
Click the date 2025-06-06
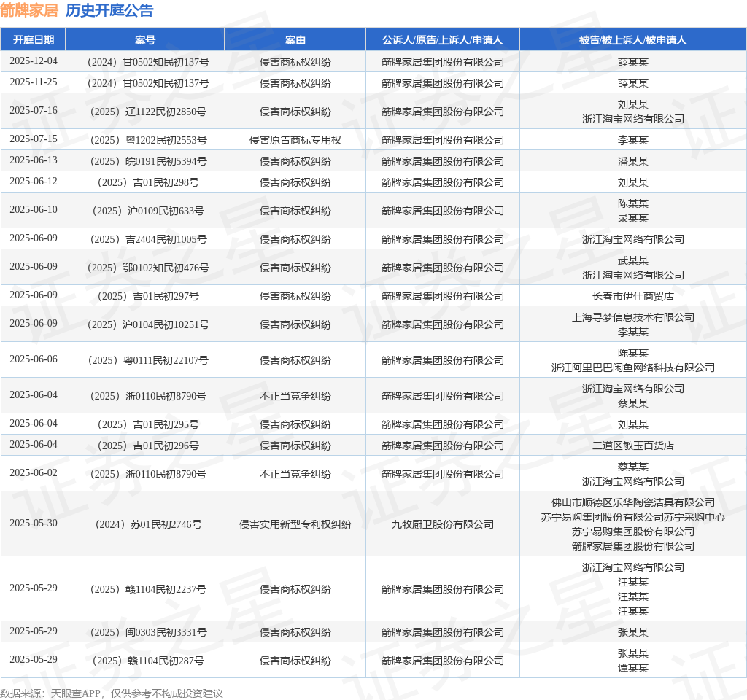34,359
